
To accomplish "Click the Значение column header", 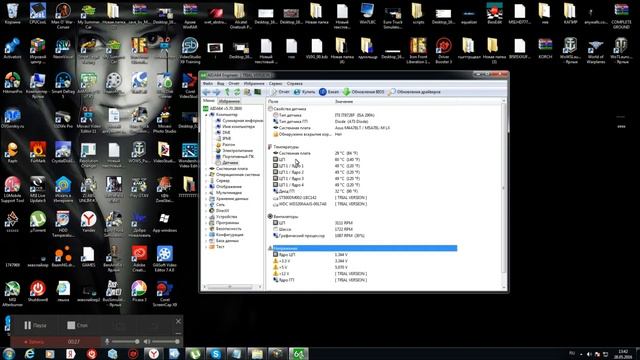I will (344, 101).
